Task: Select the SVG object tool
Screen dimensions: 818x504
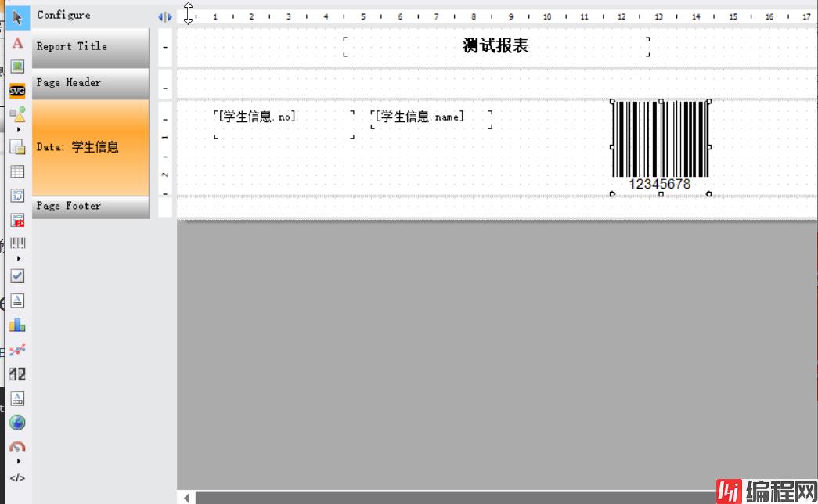Action: point(17,91)
